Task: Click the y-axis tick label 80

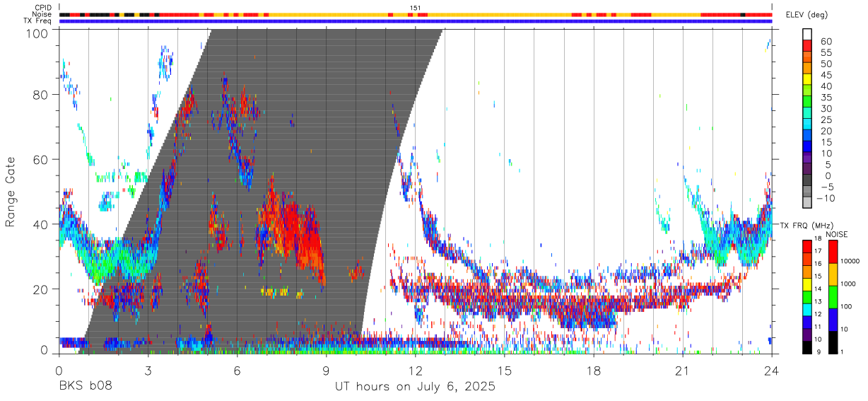Action: (x=42, y=95)
